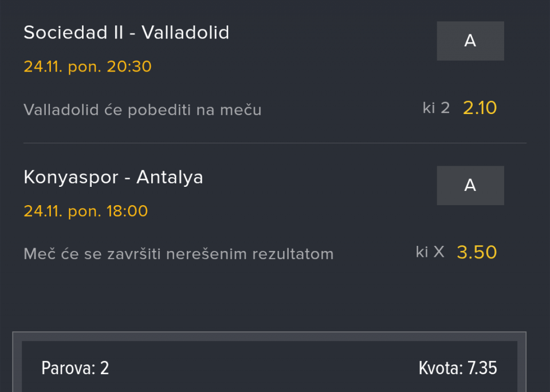The image size is (550, 392).
Task: Click the 20:30 kickoff time
Action: point(129,66)
